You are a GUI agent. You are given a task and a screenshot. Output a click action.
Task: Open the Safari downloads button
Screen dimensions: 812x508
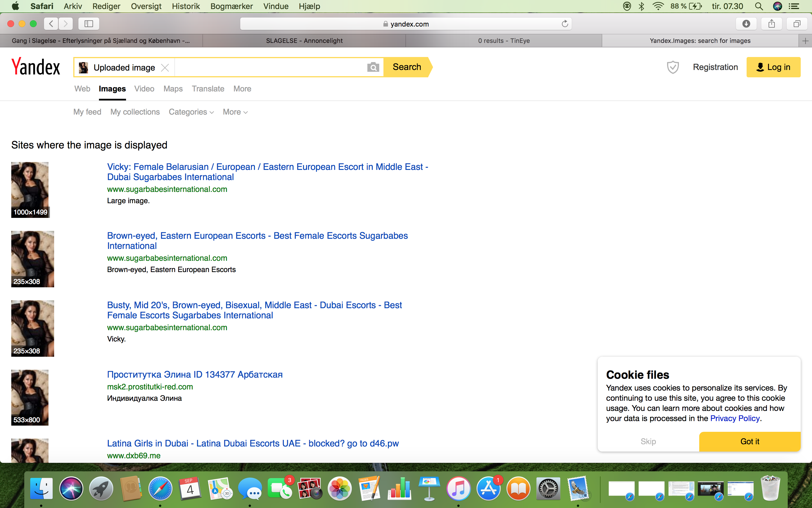click(746, 23)
